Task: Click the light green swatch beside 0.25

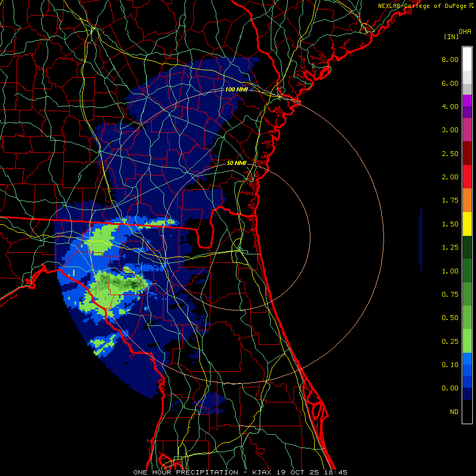Action: (x=467, y=341)
